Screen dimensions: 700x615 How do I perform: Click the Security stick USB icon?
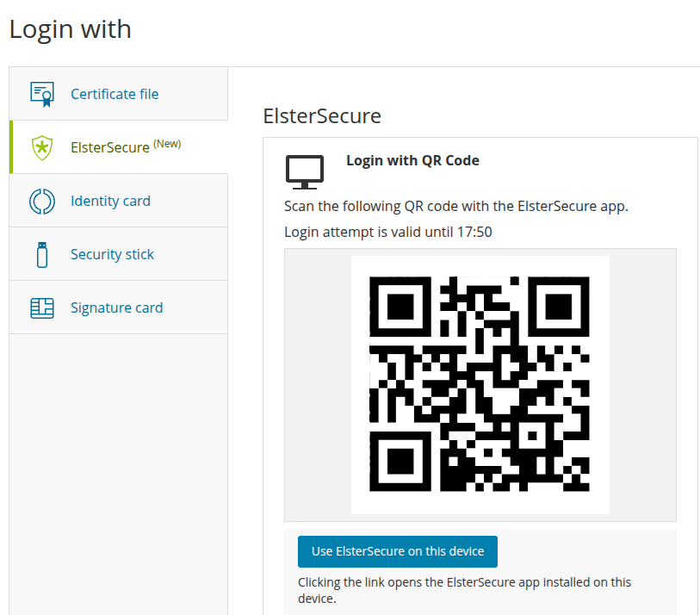tap(42, 255)
